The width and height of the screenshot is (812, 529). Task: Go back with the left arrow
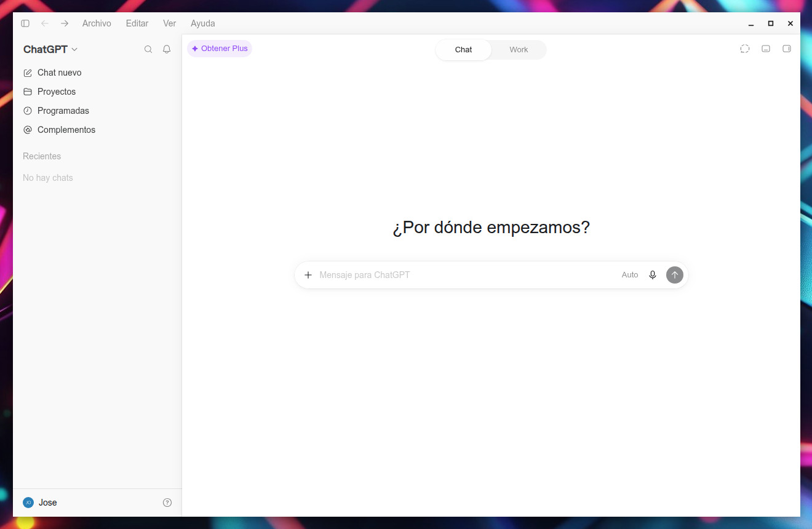point(45,23)
